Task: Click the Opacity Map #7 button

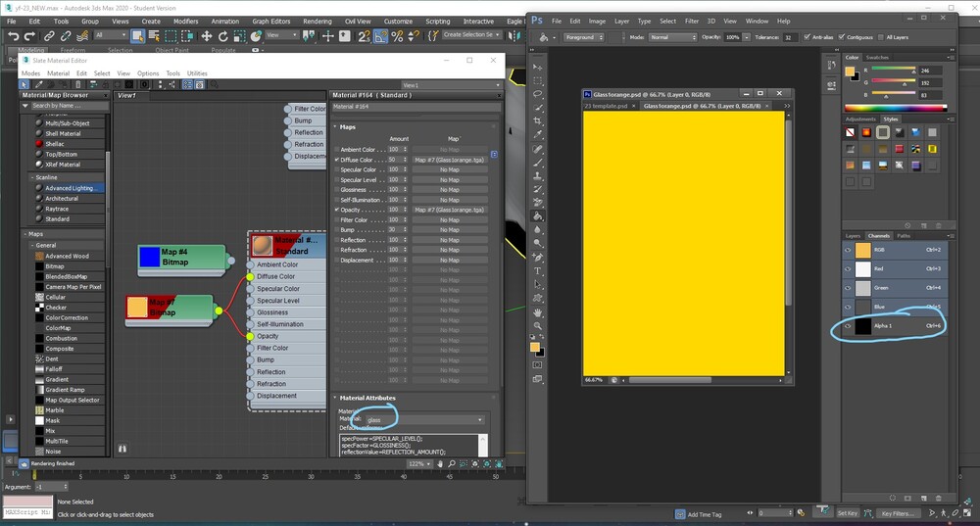Action: pos(449,210)
